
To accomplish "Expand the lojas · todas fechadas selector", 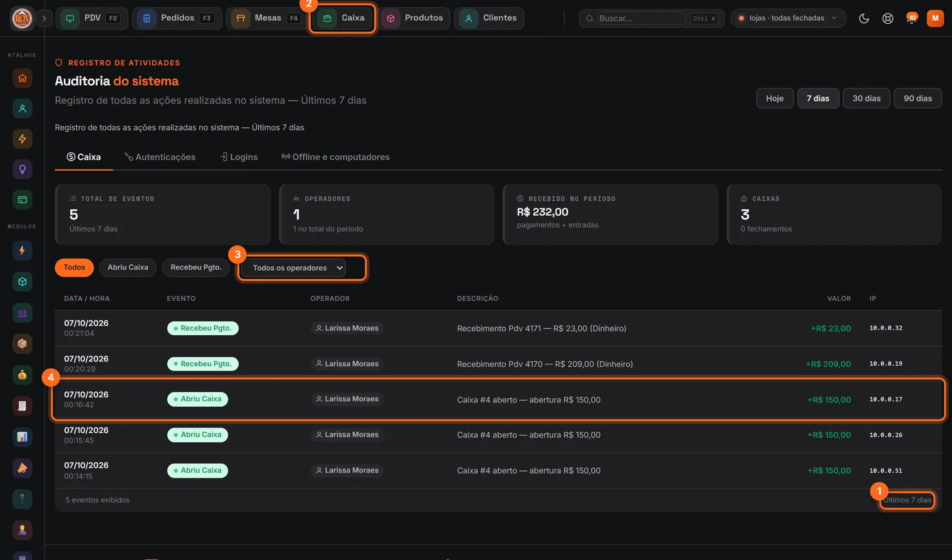I will point(788,18).
